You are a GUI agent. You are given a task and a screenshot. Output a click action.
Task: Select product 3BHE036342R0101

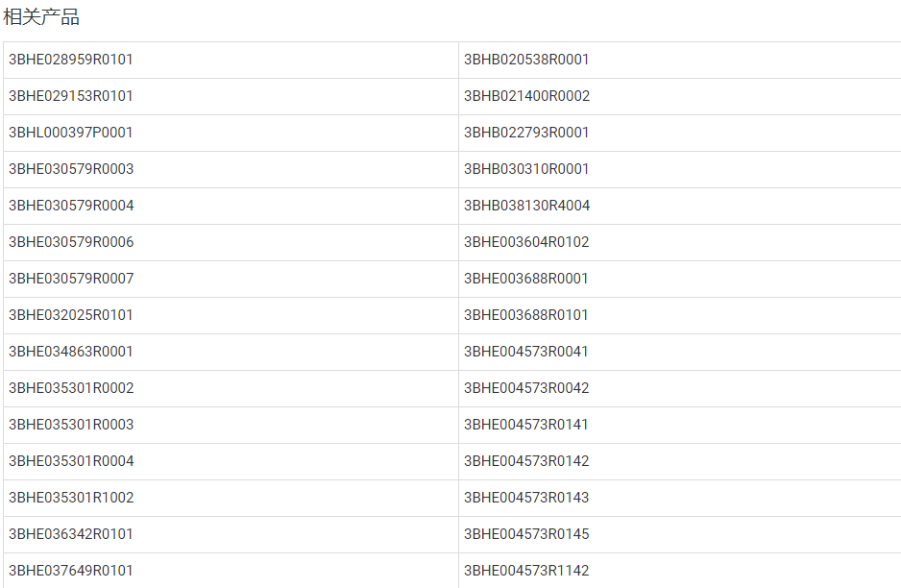tap(71, 534)
